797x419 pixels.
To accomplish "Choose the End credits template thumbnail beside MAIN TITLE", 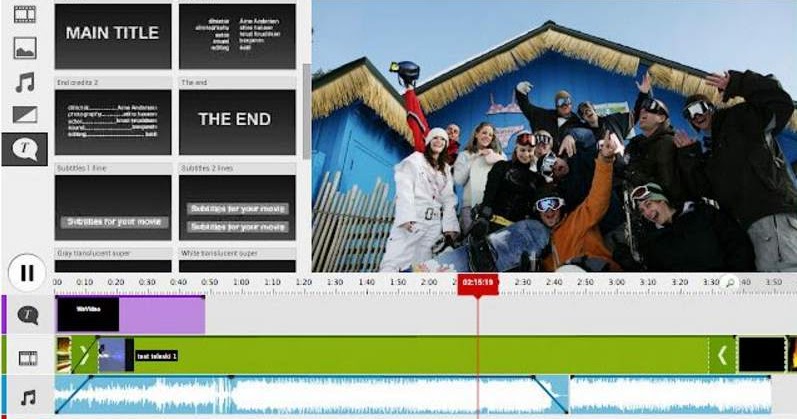I will click(237, 36).
